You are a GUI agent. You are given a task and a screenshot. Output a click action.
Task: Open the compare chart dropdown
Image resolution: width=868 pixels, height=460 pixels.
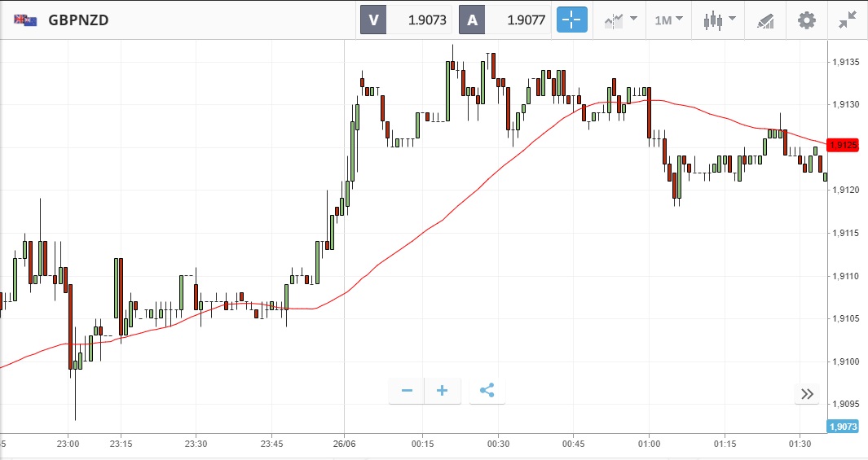[x=621, y=20]
